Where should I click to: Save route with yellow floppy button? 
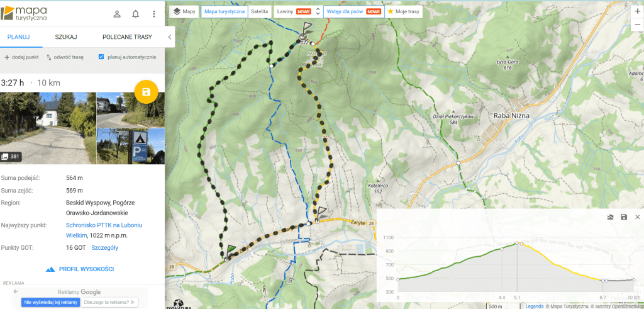coord(146,92)
